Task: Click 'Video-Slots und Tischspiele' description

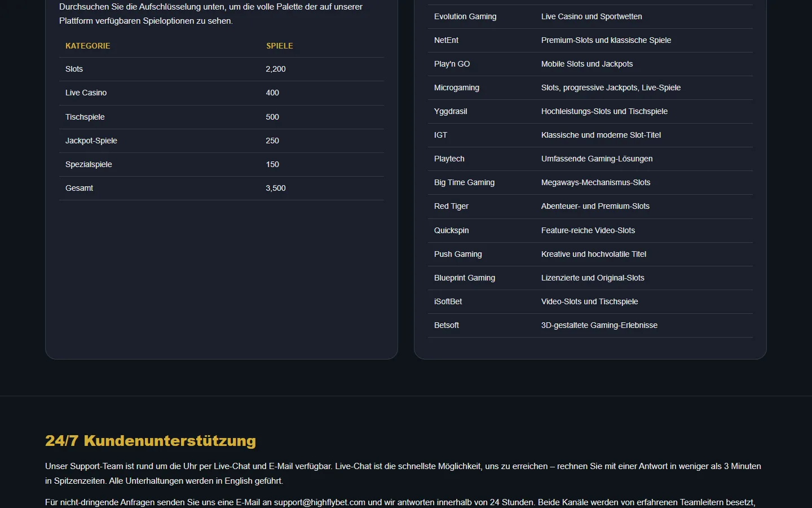Action: (590, 301)
